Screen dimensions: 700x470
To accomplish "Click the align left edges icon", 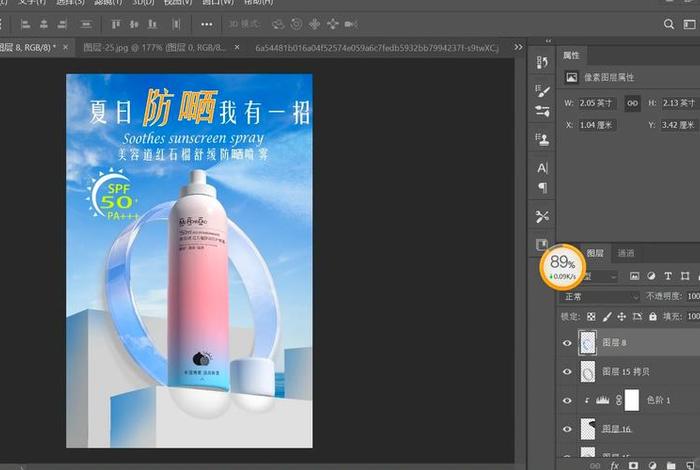I will [x=25, y=24].
